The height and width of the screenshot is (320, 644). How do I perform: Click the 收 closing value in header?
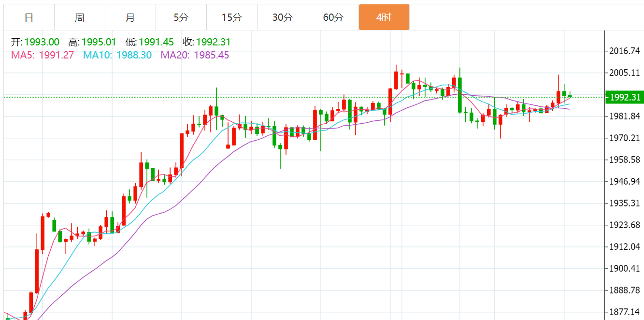tap(213, 43)
